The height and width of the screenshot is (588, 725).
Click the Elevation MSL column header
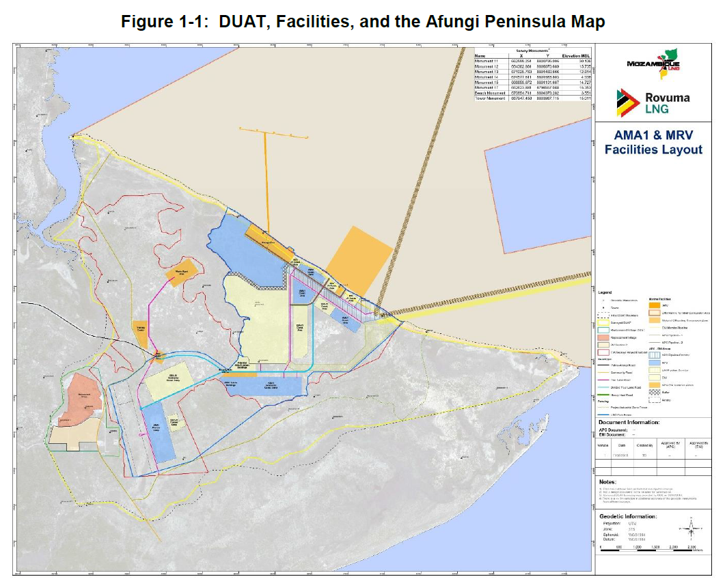(576, 55)
